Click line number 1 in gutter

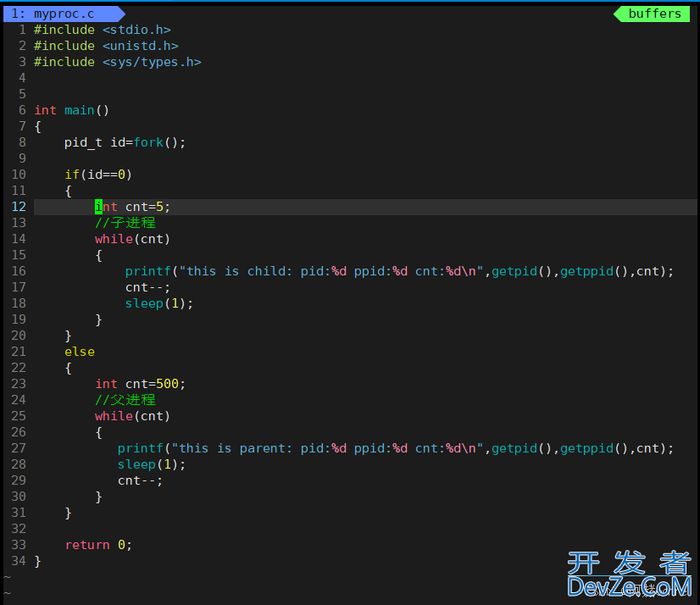22,30
